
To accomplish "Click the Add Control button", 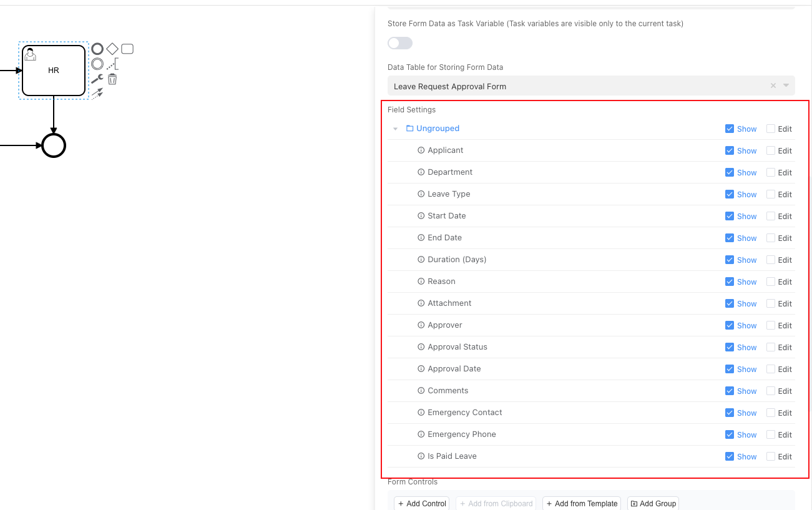I will pos(422,503).
